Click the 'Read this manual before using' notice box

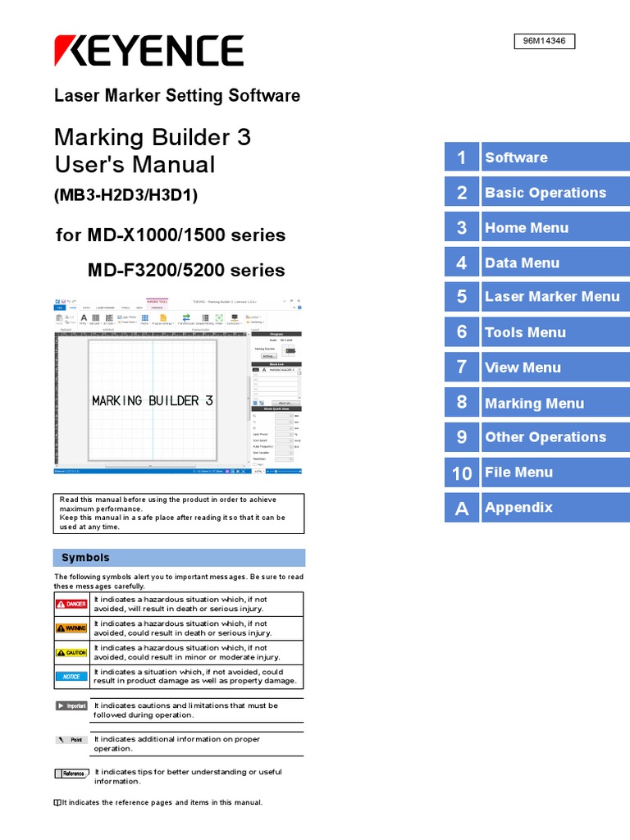(179, 514)
